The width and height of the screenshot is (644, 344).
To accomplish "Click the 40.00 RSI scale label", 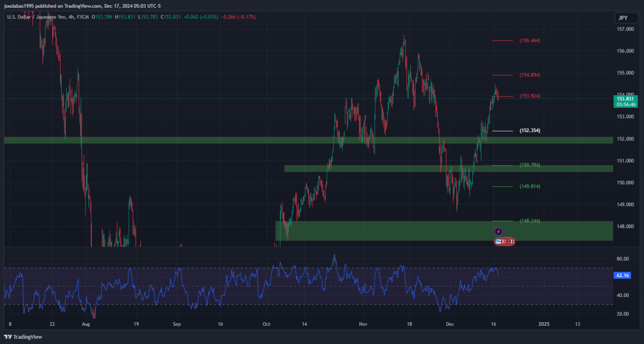I will (x=623, y=295).
